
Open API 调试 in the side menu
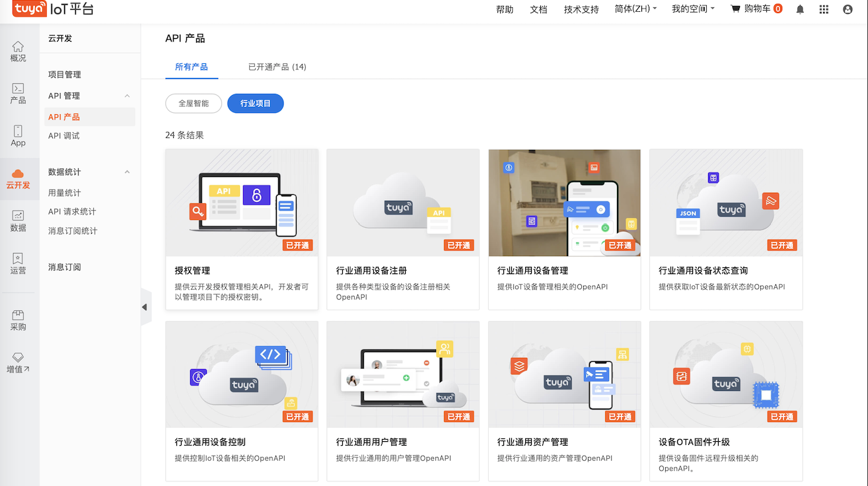click(63, 135)
